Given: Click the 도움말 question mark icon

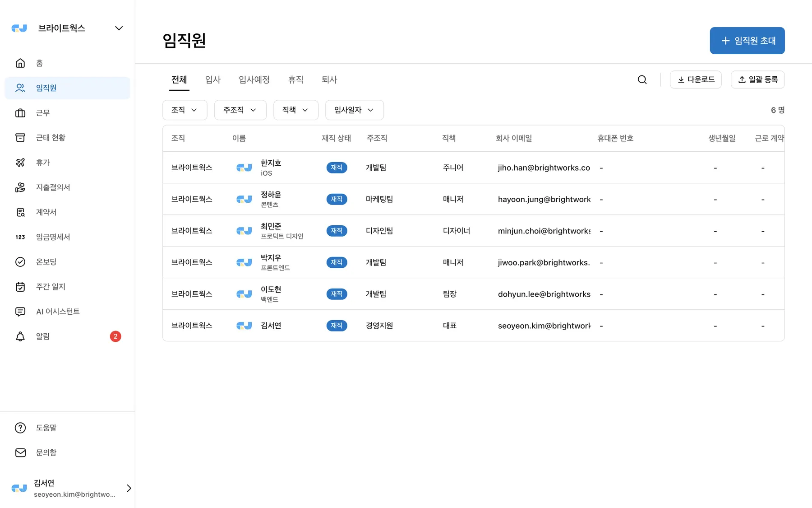Looking at the screenshot, I should coord(20,428).
